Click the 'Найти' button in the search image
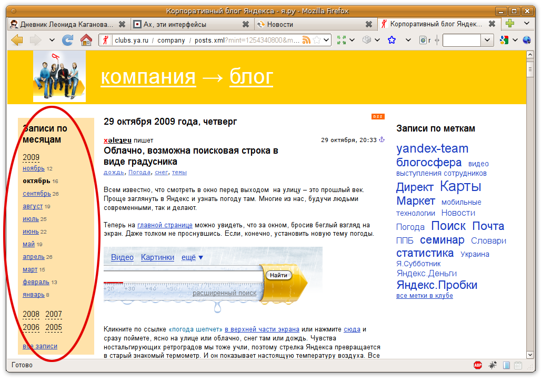The height and width of the screenshot is (392, 542). point(278,275)
